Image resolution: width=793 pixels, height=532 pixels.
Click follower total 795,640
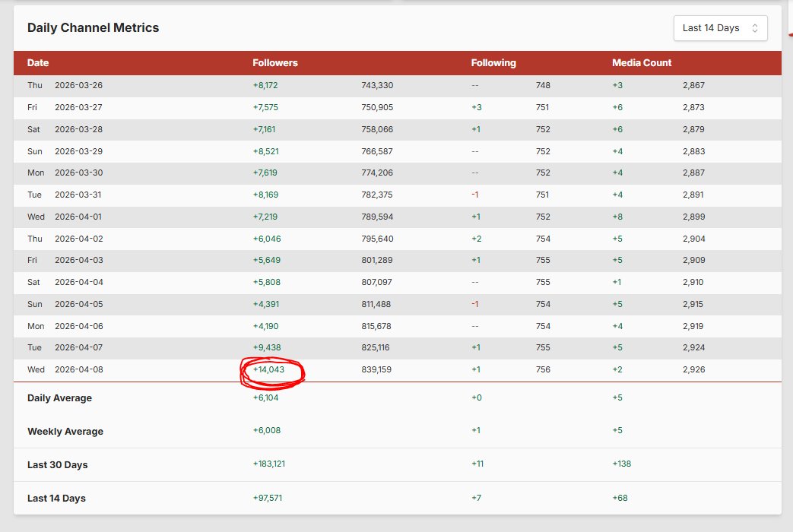coord(377,239)
